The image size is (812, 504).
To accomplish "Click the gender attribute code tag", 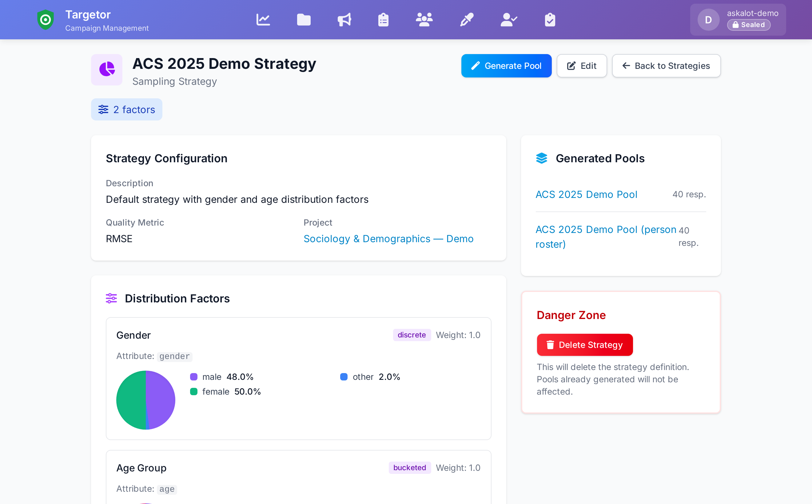I will [174, 356].
